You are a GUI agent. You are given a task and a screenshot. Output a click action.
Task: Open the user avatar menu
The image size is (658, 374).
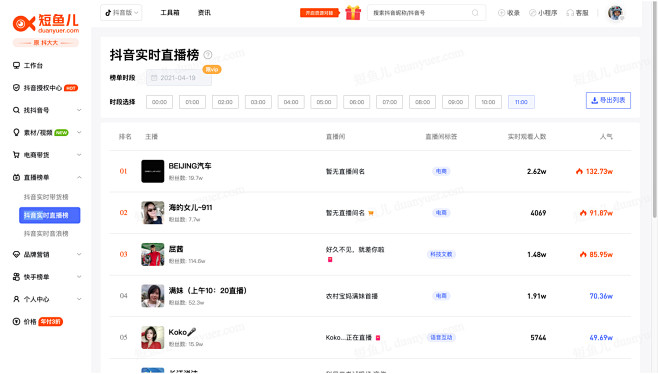[x=616, y=13]
